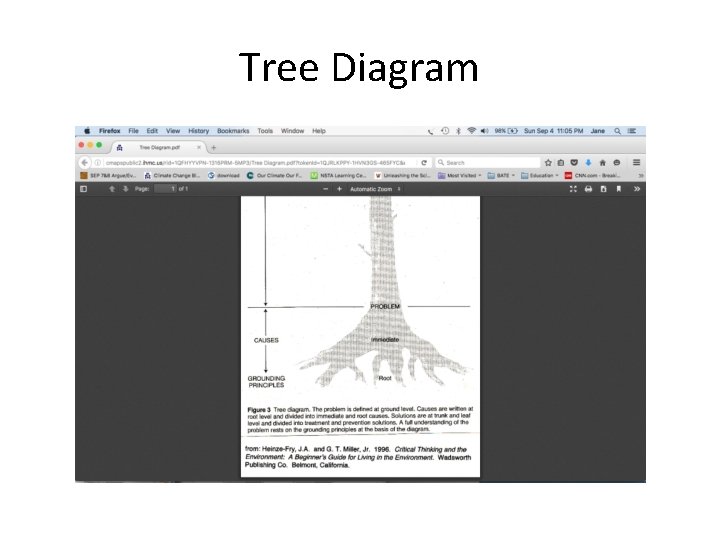Open battery status 98% menu
Viewport: 720px width, 540px height.
[506, 131]
